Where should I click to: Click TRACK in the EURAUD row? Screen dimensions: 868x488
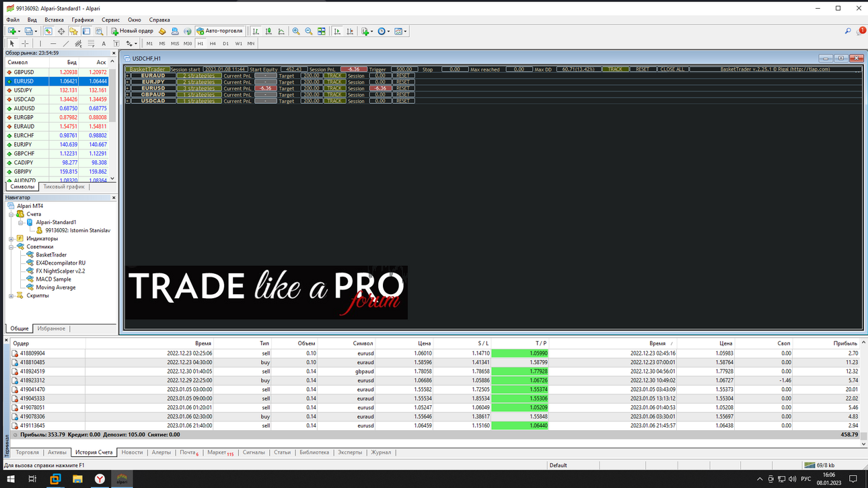[x=334, y=76]
